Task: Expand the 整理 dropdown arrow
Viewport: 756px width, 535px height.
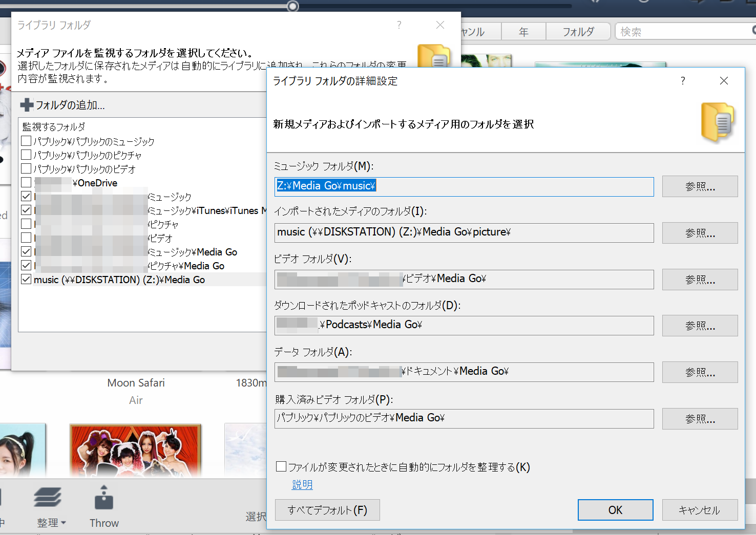Action: pyautogui.click(x=64, y=523)
